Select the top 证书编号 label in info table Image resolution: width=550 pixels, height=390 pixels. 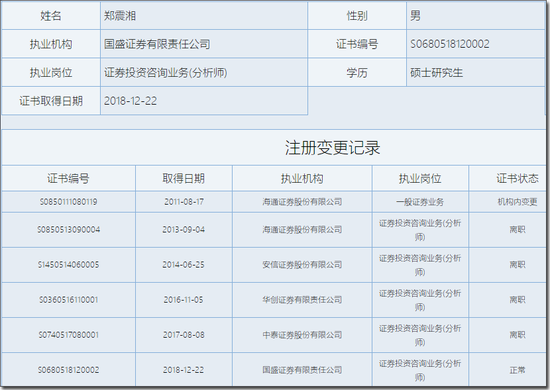357,44
